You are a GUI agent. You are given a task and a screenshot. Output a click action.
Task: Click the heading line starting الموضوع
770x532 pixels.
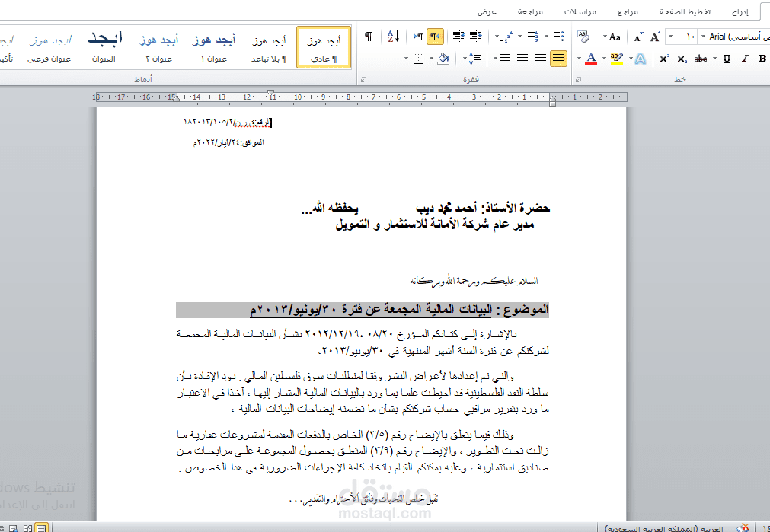[x=363, y=310]
